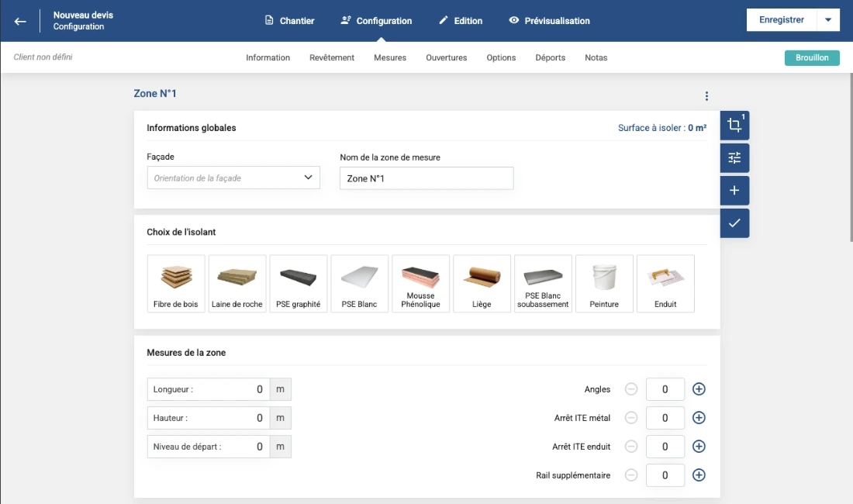853x504 pixels.
Task: Click the checkmark validate icon
Action: click(734, 223)
